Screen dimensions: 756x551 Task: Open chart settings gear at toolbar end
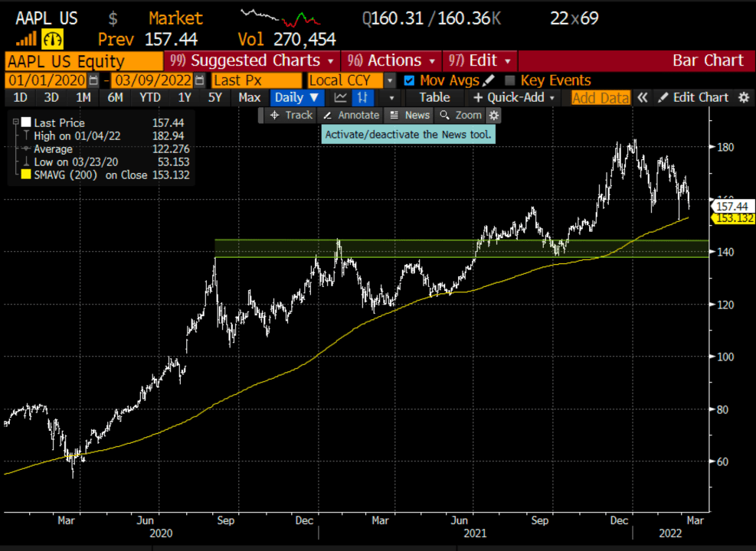744,98
